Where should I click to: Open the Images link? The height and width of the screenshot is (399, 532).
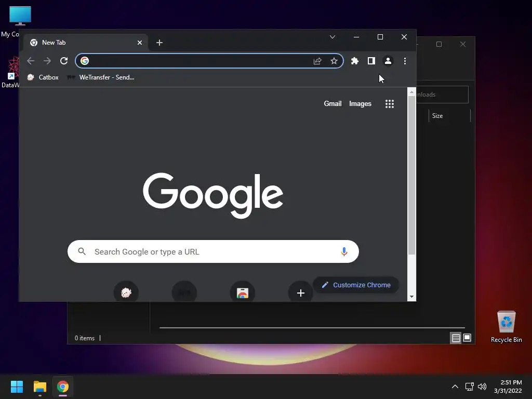pyautogui.click(x=360, y=103)
